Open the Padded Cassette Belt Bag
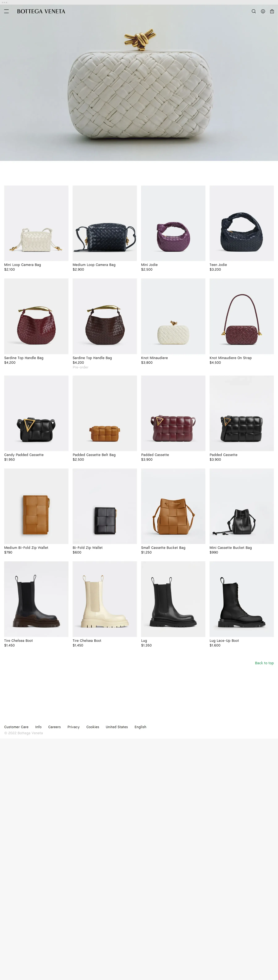Image resolution: width=278 pixels, height=980 pixels. pos(105,413)
